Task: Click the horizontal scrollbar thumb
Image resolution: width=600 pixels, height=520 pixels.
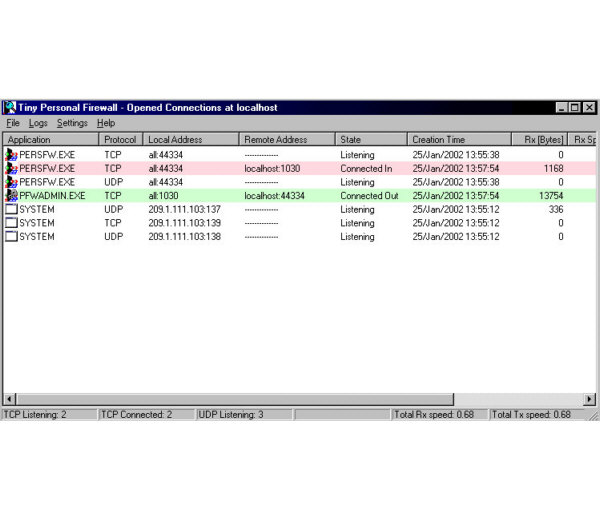Action: [x=235, y=399]
